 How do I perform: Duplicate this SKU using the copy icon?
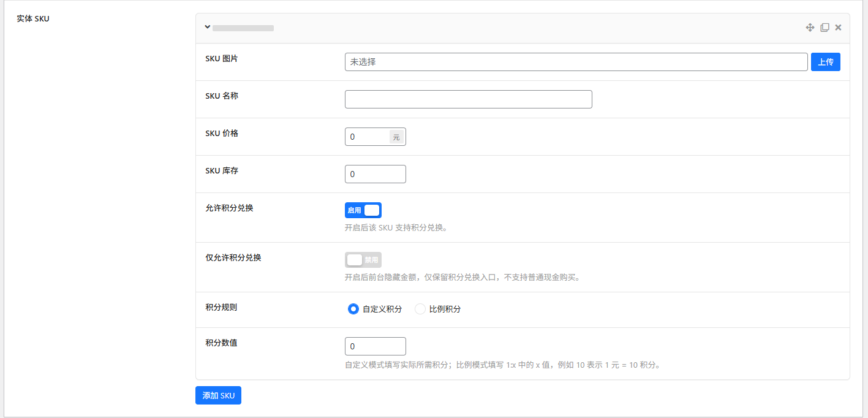(x=825, y=28)
